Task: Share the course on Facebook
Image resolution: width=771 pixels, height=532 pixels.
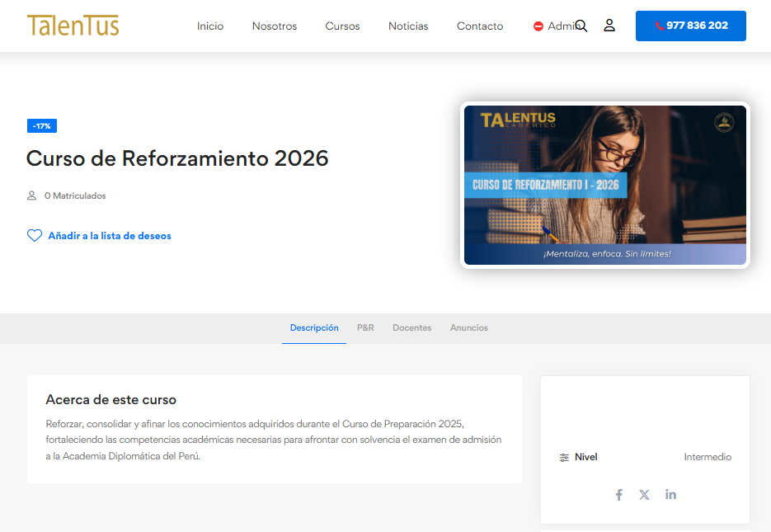Action: [618, 495]
